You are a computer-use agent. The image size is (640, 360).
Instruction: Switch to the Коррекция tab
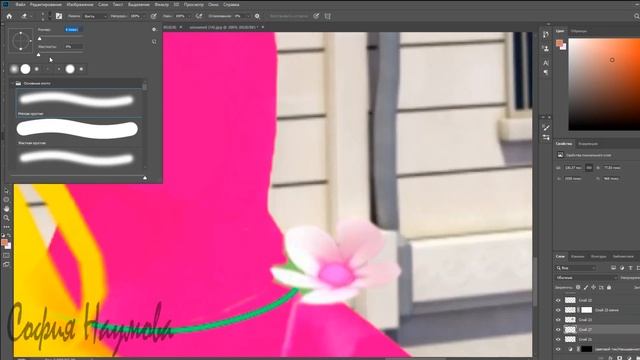(x=588, y=144)
